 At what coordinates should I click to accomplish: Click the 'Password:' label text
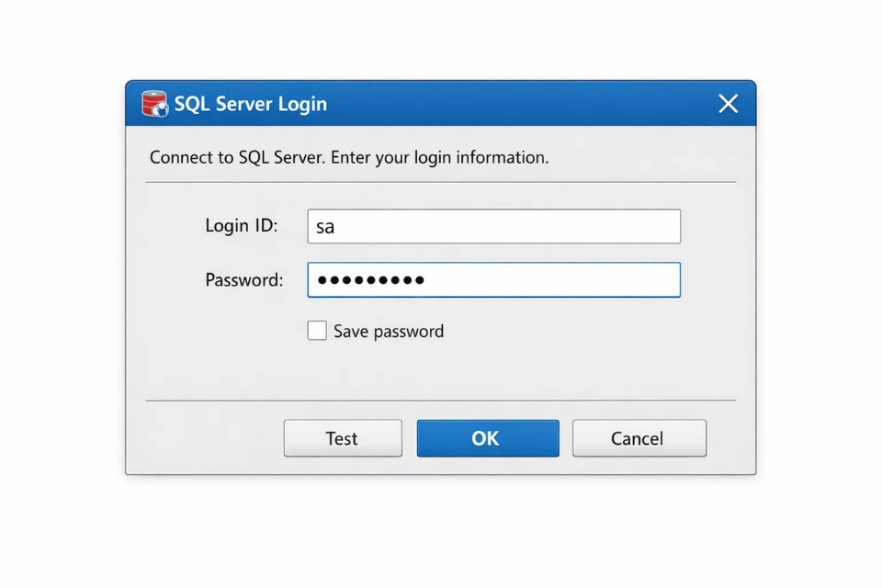[243, 280]
